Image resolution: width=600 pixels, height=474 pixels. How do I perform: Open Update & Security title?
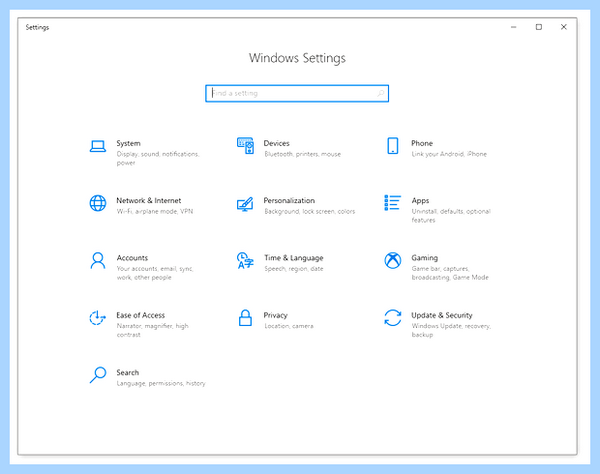tap(442, 315)
